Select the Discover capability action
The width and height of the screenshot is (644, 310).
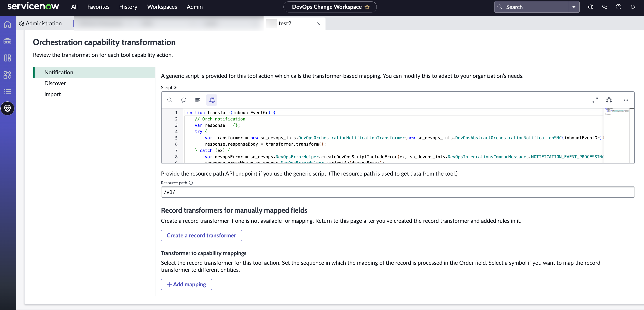click(x=95, y=83)
